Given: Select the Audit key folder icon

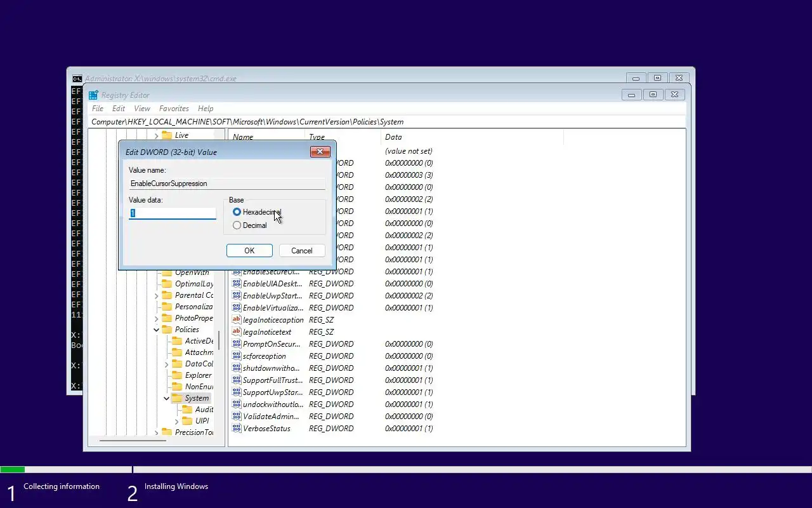Looking at the screenshot, I should tap(187, 410).
